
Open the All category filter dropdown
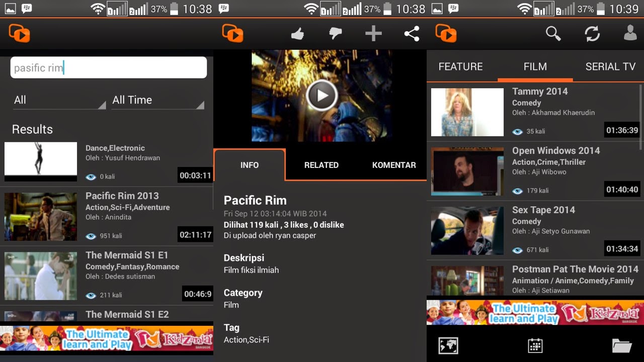click(x=58, y=100)
